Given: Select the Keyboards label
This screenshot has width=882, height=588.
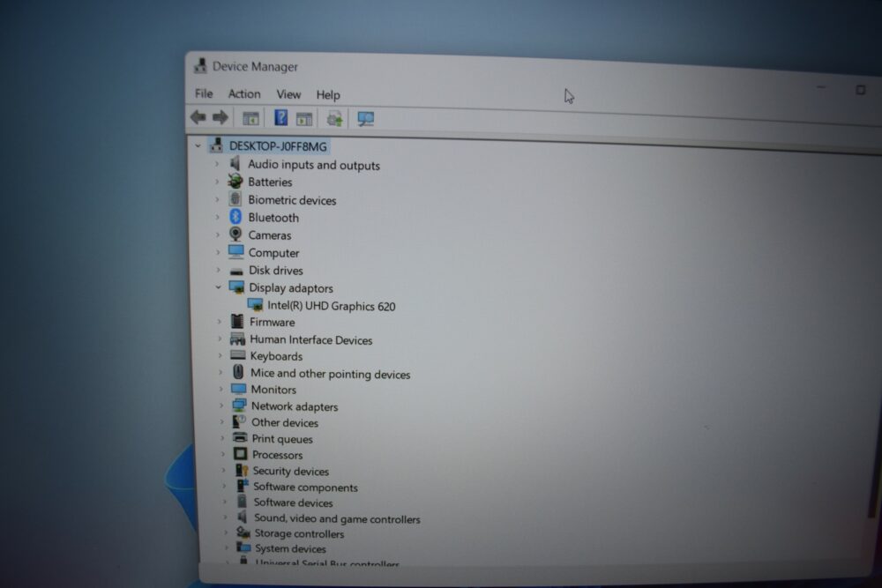Looking at the screenshot, I should coord(276,356).
